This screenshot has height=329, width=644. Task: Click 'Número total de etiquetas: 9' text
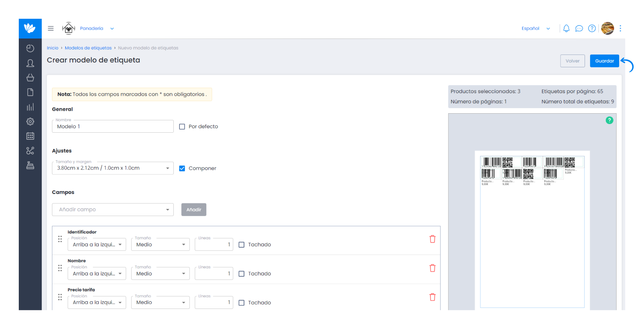coord(578,102)
